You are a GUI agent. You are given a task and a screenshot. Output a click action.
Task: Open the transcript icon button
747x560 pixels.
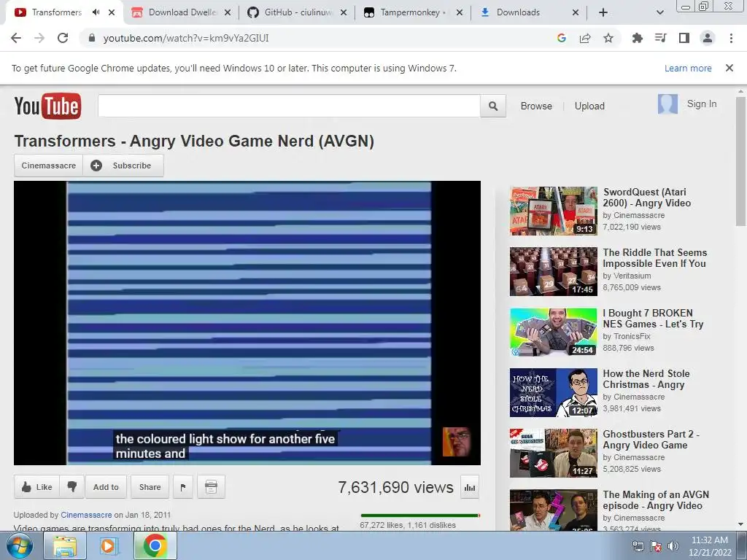click(x=211, y=486)
